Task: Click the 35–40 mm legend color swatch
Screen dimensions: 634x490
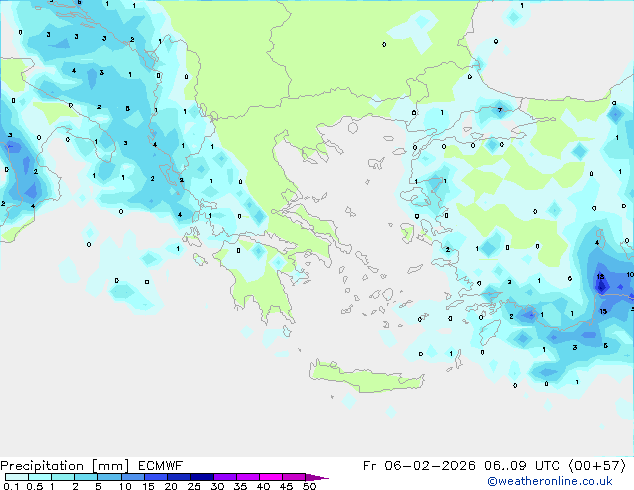Action: [x=247, y=477]
